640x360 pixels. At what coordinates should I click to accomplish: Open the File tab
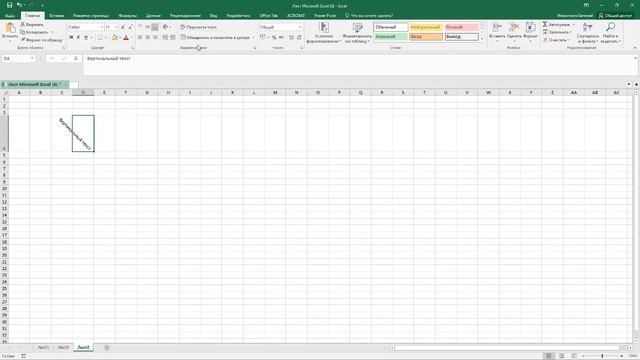click(10, 16)
